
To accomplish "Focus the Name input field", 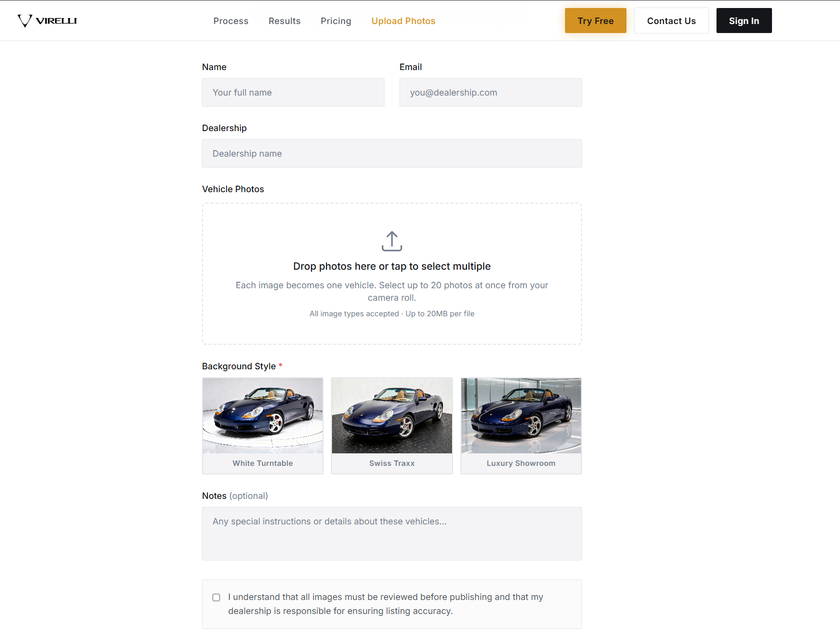I will (293, 92).
